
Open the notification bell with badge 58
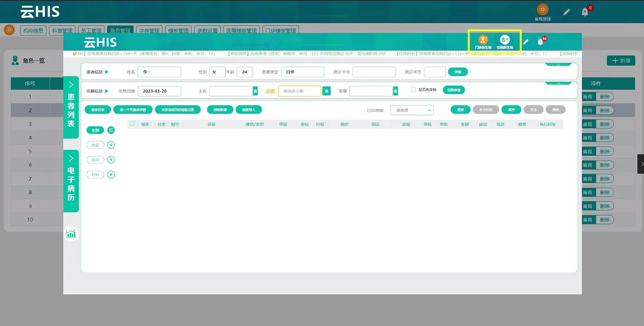click(540, 42)
